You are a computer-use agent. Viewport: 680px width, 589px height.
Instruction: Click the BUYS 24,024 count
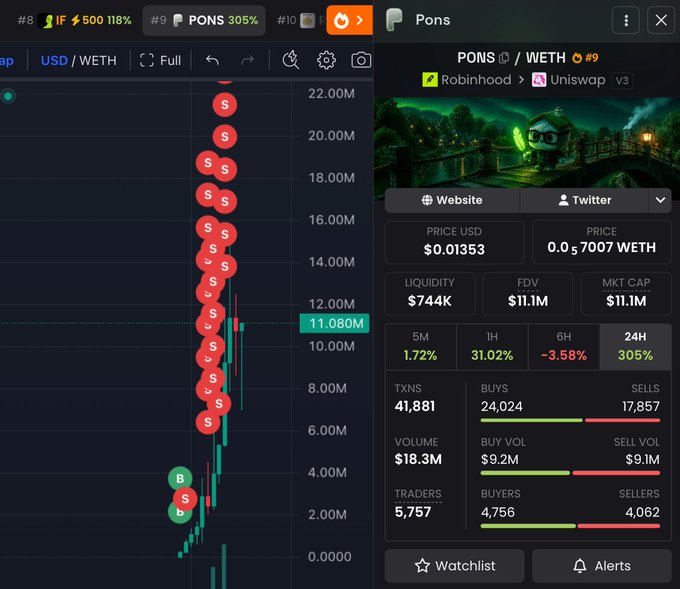(502, 406)
